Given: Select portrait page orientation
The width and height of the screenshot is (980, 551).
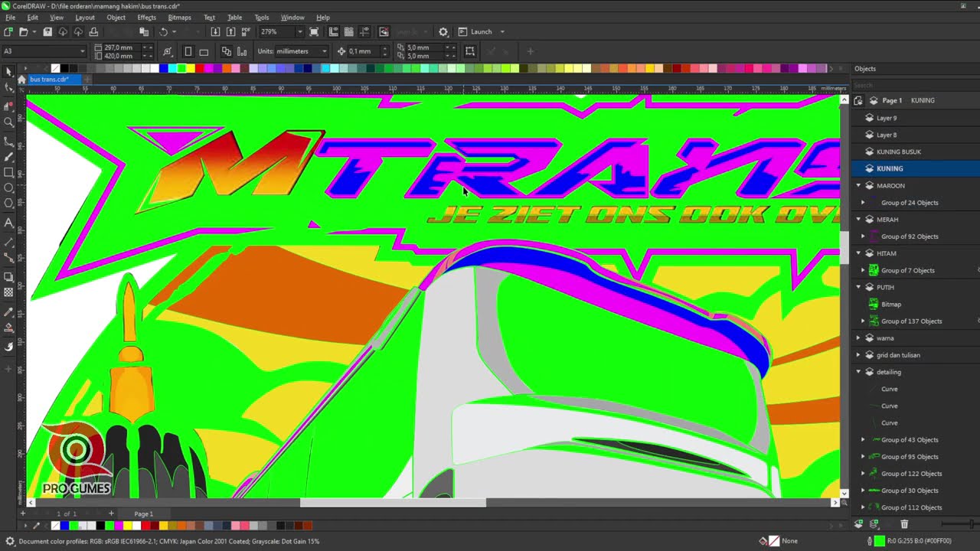Looking at the screenshot, I should (x=188, y=51).
